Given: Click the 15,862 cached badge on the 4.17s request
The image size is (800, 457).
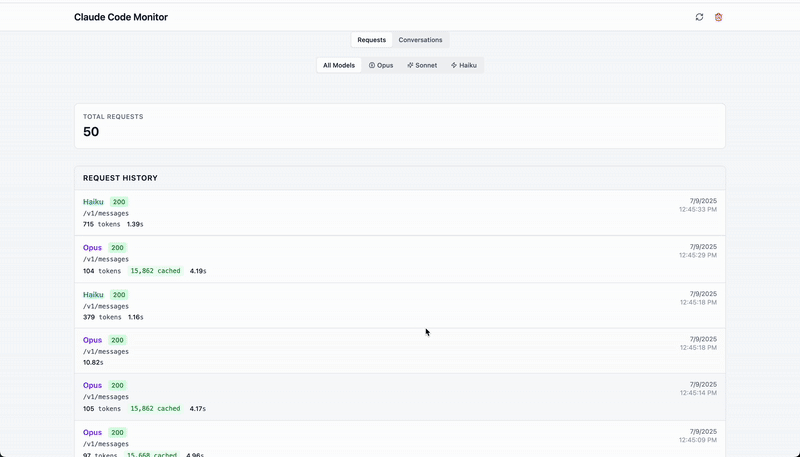Looking at the screenshot, I should [x=155, y=409].
